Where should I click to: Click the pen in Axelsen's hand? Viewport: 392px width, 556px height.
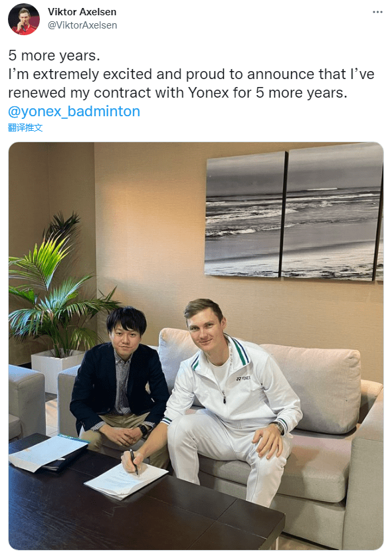[134, 462]
